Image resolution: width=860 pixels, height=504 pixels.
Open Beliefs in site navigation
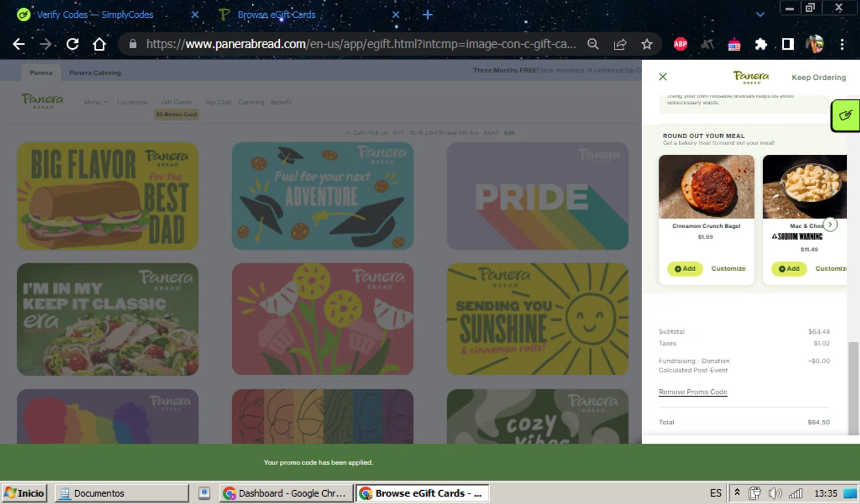(x=281, y=102)
